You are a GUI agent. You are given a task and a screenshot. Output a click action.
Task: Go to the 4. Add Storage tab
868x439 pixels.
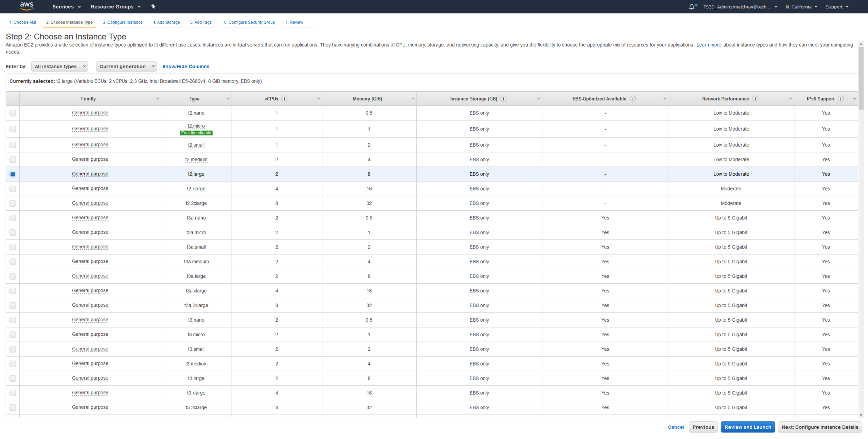[166, 22]
